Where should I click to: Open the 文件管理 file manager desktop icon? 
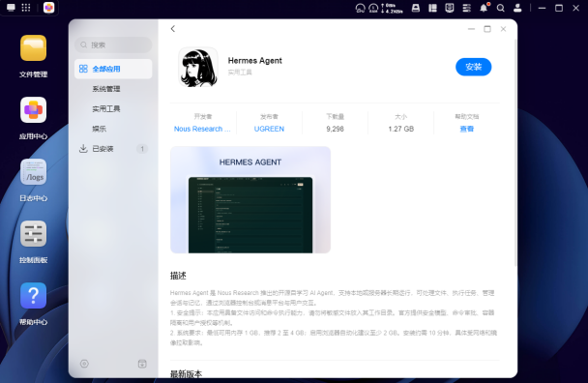[x=34, y=48]
